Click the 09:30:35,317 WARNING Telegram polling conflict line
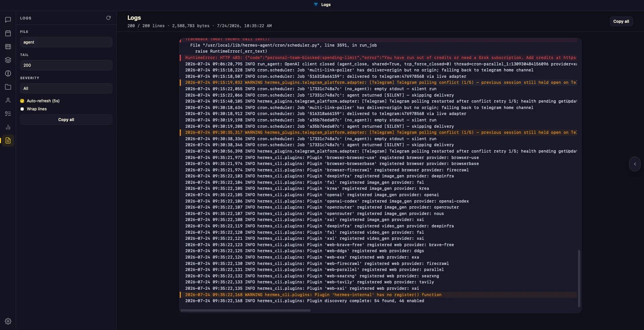The width and height of the screenshot is (644, 330). [x=378, y=132]
